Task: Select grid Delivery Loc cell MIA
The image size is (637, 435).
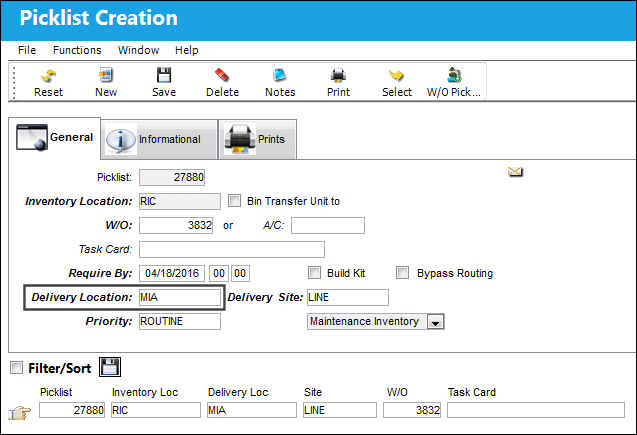Action: click(252, 410)
